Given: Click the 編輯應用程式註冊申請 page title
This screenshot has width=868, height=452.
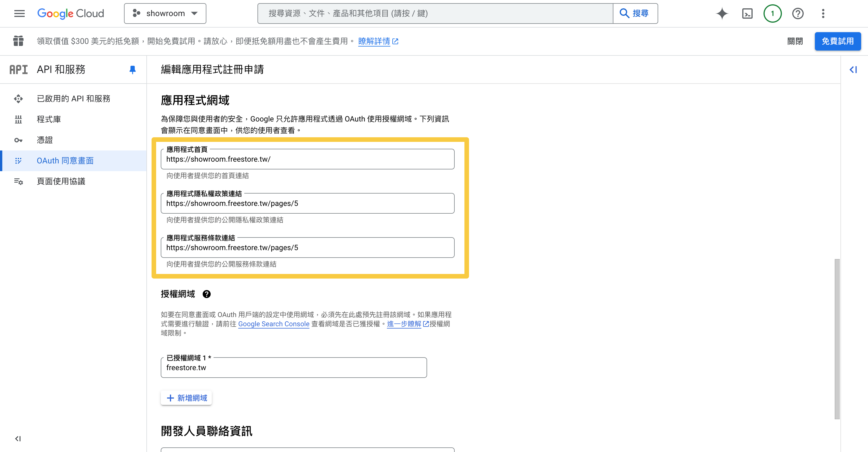Looking at the screenshot, I should [212, 69].
